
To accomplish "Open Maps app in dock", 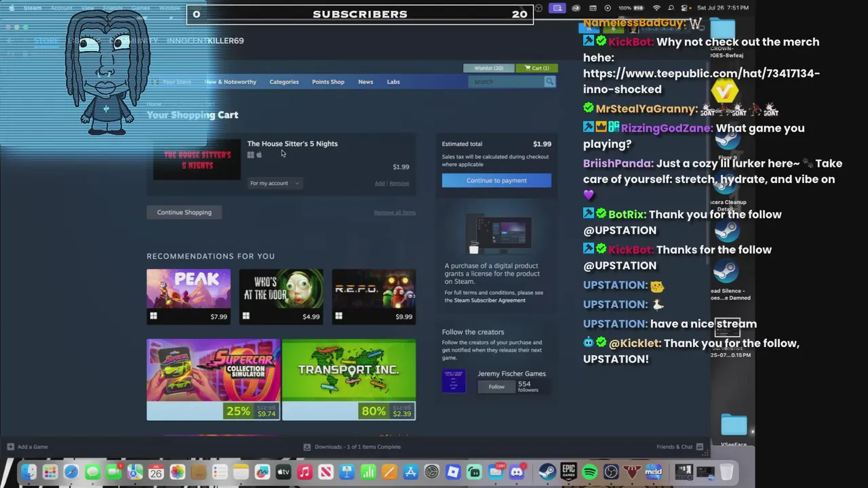I will (x=135, y=472).
